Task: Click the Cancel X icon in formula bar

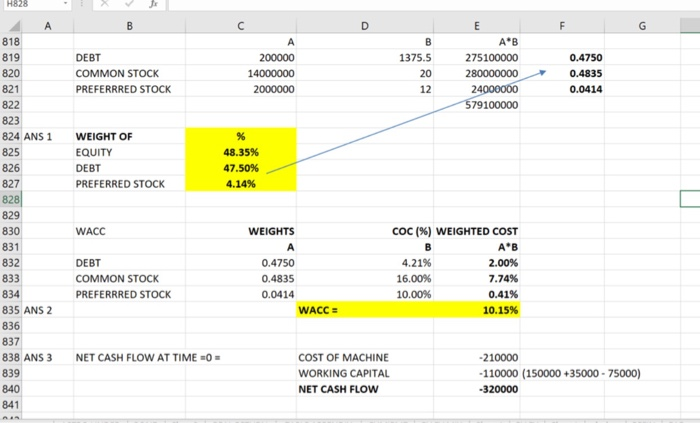Action: pyautogui.click(x=104, y=4)
